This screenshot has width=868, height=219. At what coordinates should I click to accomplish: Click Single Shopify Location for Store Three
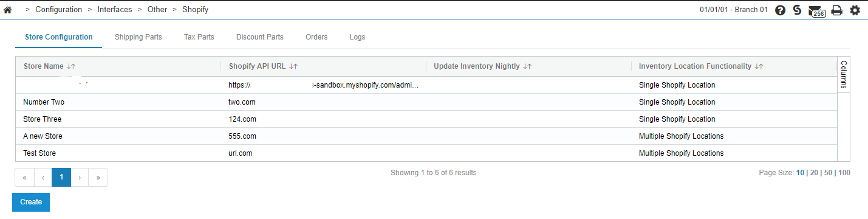click(x=677, y=119)
